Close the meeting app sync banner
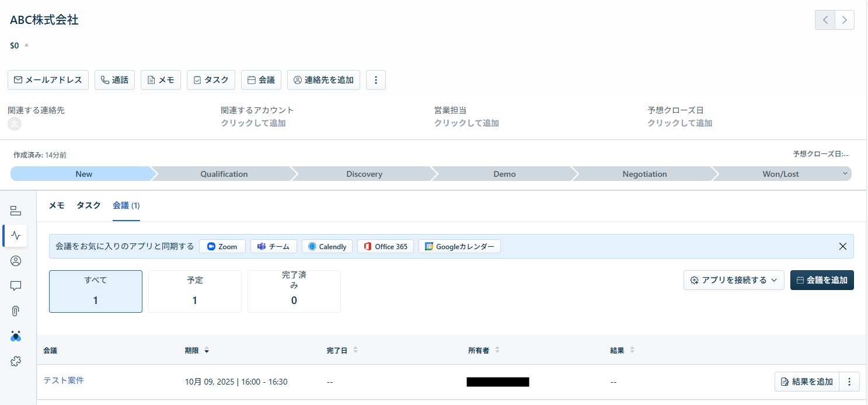The image size is (868, 405). coord(842,246)
